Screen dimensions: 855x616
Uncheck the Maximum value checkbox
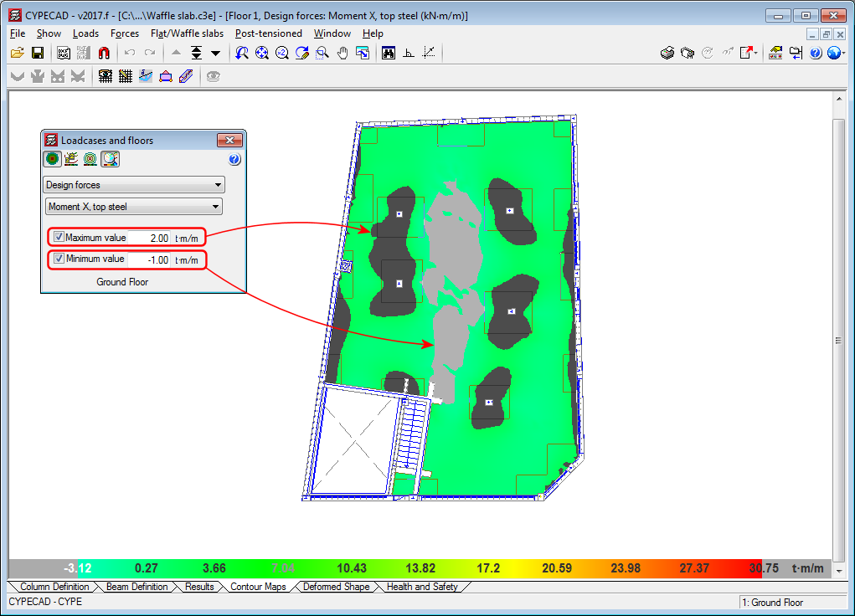pyautogui.click(x=59, y=238)
